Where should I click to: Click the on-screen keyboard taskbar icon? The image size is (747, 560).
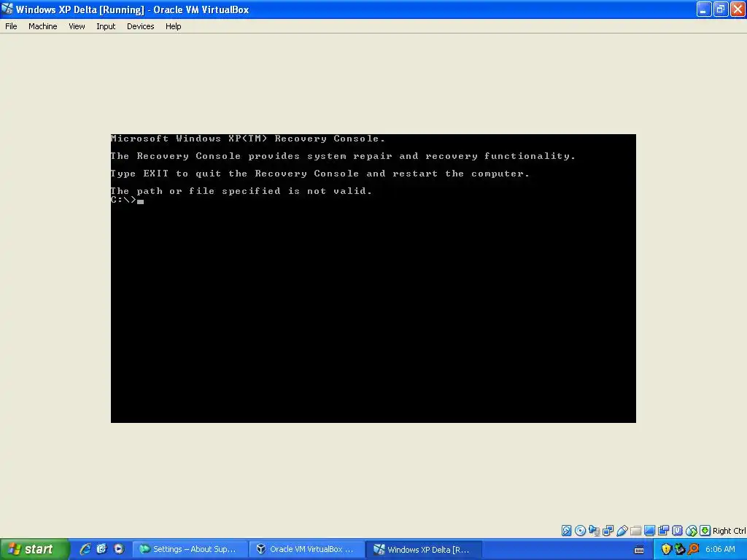point(639,550)
